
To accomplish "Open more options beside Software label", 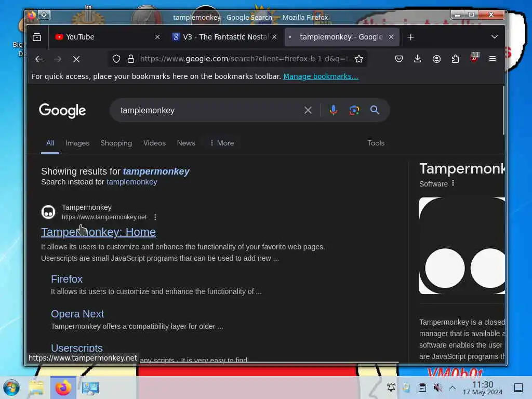I will click(453, 183).
